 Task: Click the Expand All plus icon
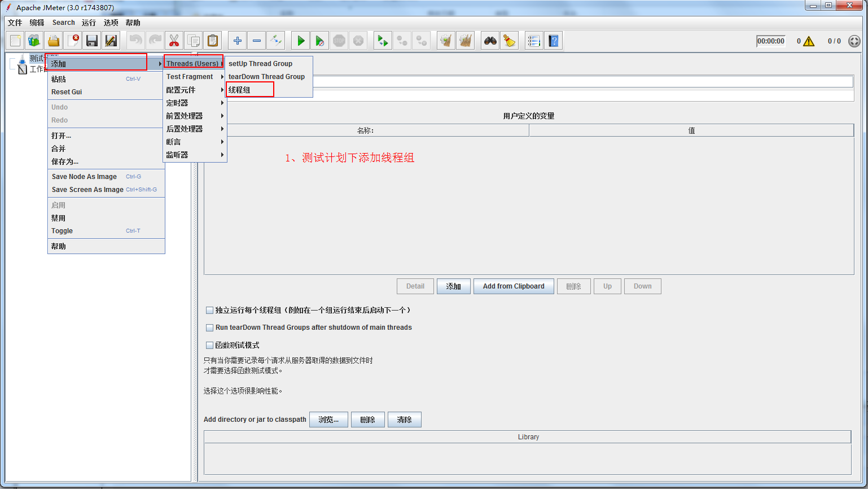238,41
